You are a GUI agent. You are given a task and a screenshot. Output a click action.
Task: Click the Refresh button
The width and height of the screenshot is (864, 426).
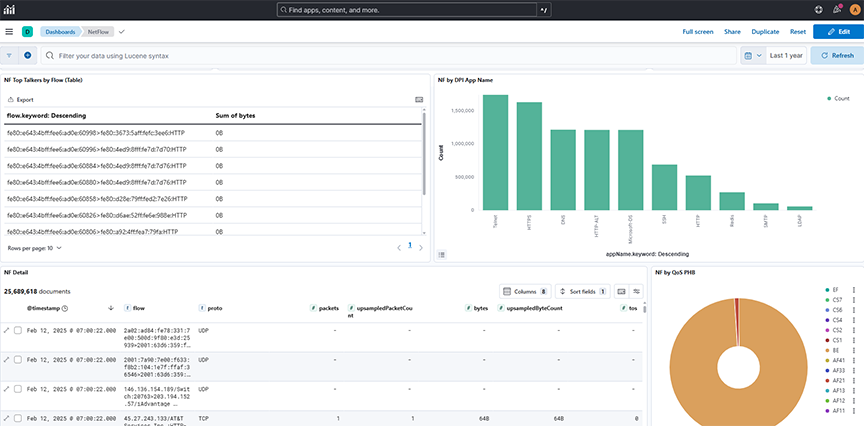click(836, 55)
